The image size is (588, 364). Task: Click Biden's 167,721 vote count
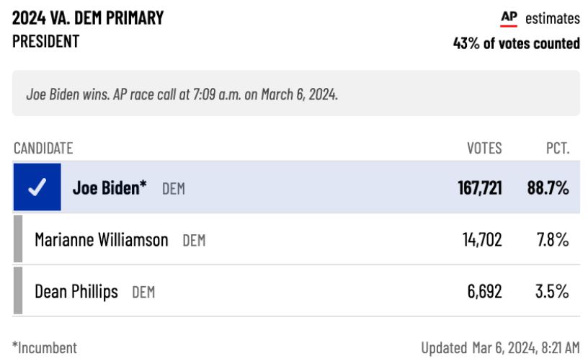(480, 187)
